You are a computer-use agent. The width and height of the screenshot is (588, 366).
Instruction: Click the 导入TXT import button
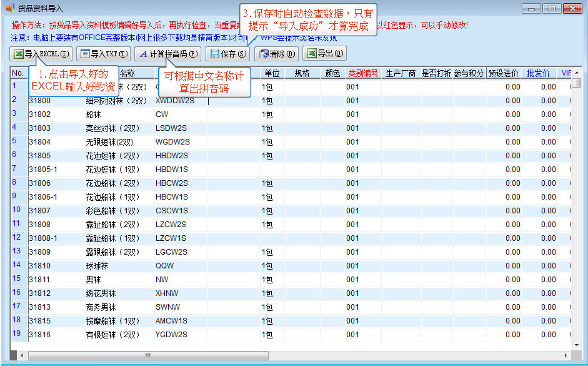point(104,54)
